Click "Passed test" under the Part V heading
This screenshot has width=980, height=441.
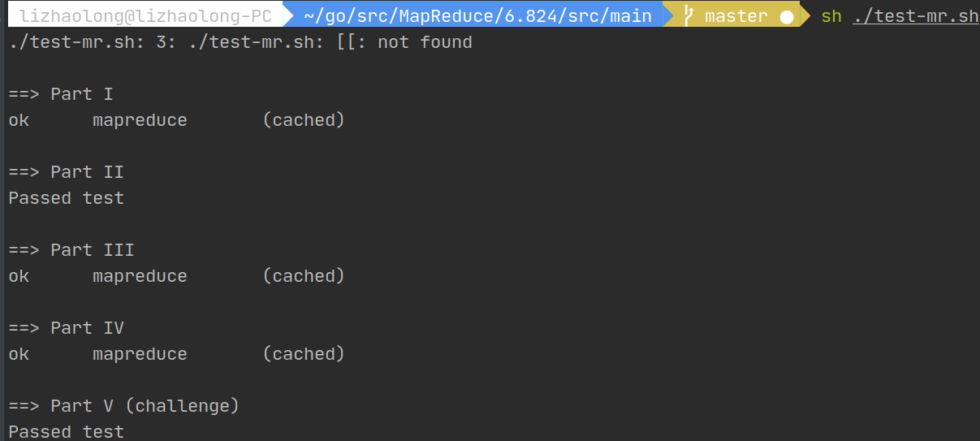(66, 431)
